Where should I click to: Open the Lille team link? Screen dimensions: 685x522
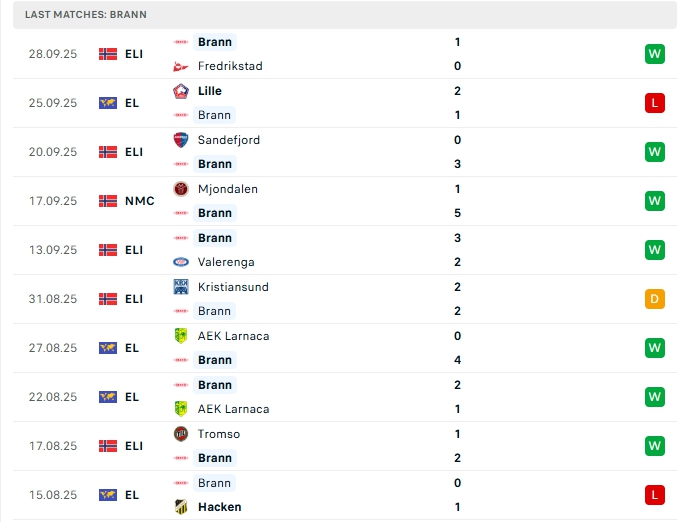tap(210, 91)
